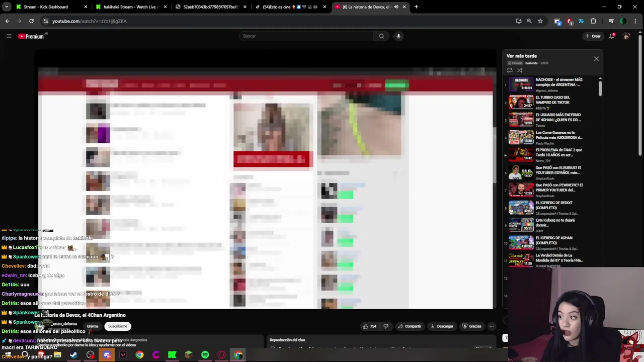
Task: Click the install app icon in address bar
Action: click(x=519, y=21)
